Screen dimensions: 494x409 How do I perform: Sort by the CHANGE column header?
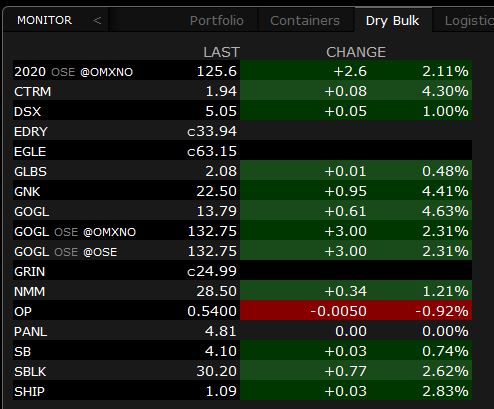[x=356, y=52]
